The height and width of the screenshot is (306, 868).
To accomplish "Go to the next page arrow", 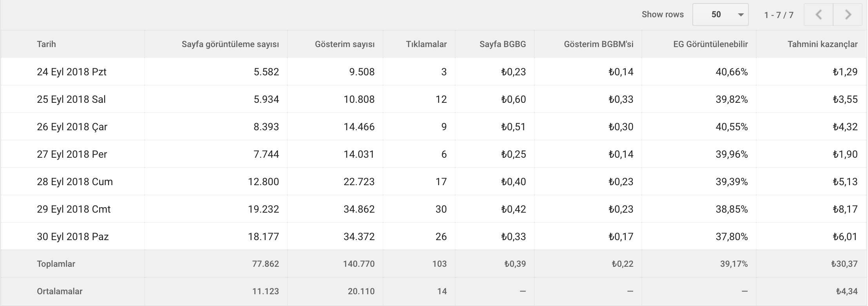I will (x=848, y=15).
